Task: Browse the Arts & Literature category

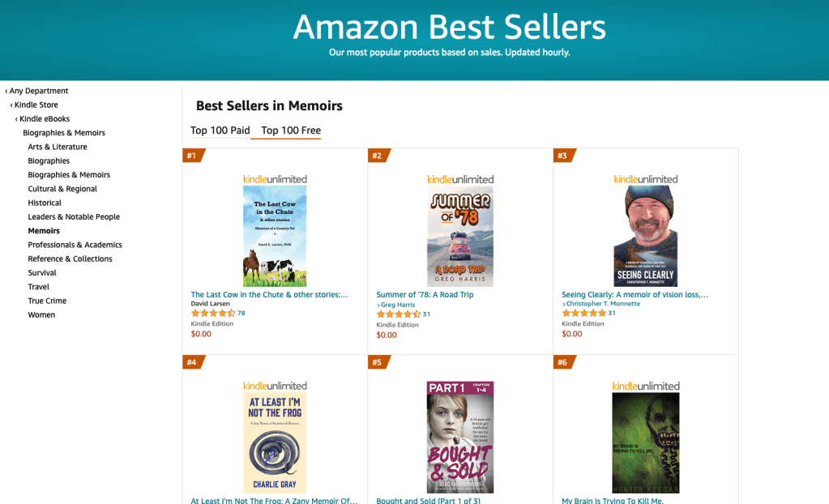Action: pos(58,147)
